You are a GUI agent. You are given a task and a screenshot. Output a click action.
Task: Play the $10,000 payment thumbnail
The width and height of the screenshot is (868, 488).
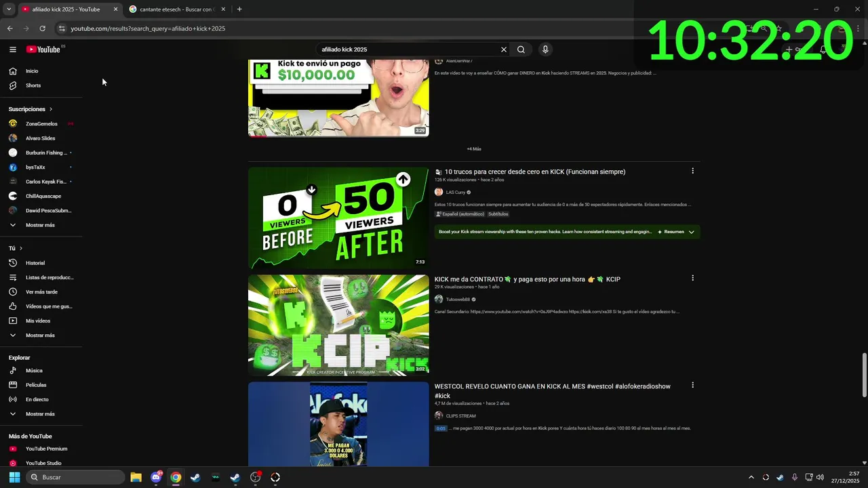(x=338, y=98)
